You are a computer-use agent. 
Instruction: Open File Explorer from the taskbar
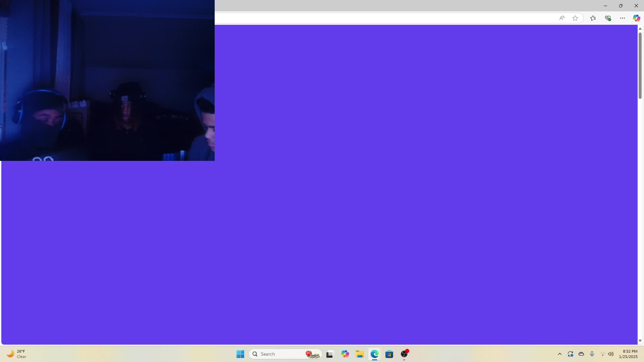coord(360,354)
